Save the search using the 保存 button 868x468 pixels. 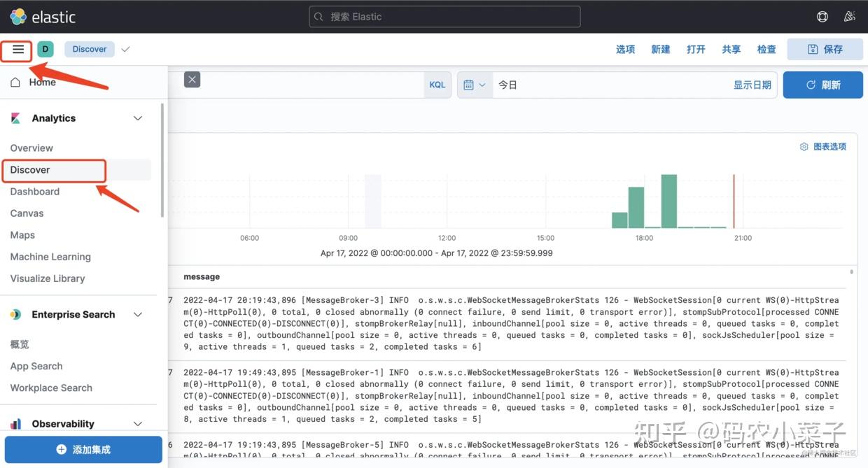click(825, 49)
